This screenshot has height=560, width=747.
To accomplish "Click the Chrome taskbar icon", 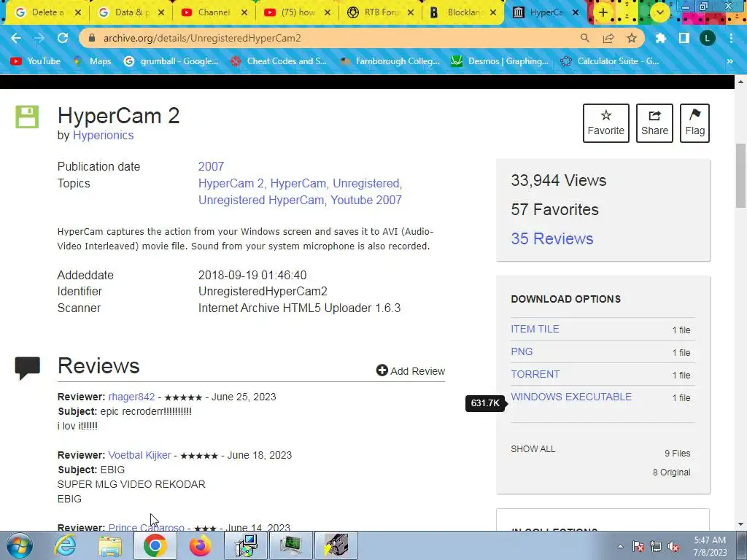I will pyautogui.click(x=155, y=545).
